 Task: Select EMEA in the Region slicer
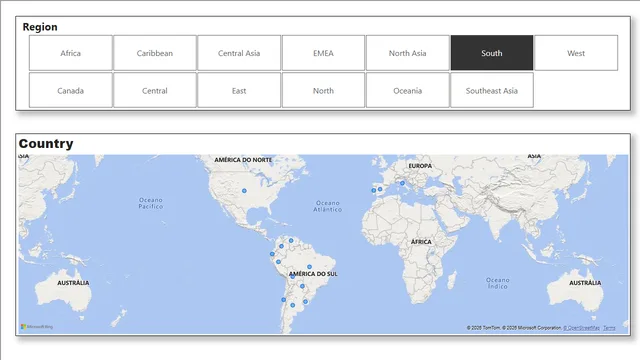[323, 53]
